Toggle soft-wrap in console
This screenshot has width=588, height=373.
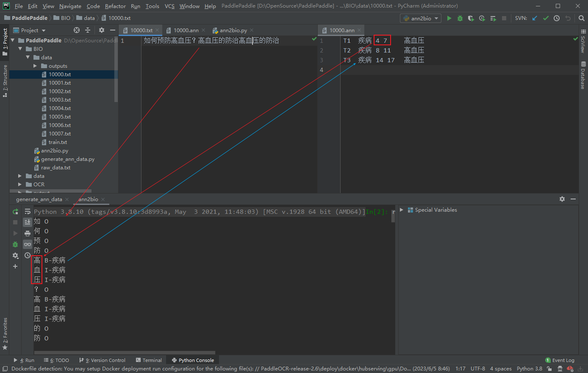[x=28, y=211]
